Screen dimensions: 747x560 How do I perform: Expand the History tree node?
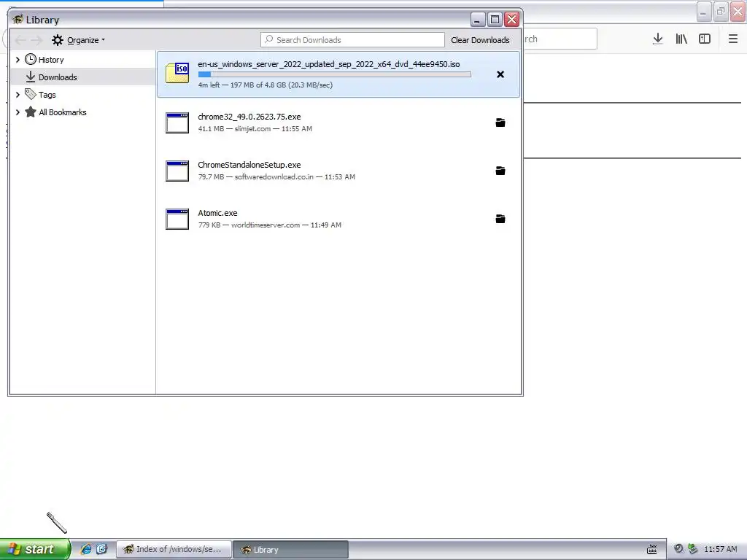pyautogui.click(x=18, y=60)
